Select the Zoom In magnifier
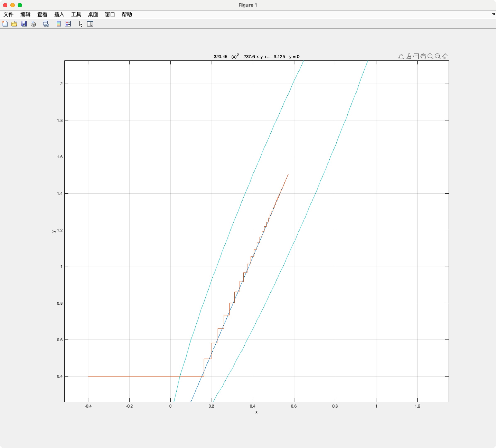Screen dimensions: 496x448 (x=430, y=56)
